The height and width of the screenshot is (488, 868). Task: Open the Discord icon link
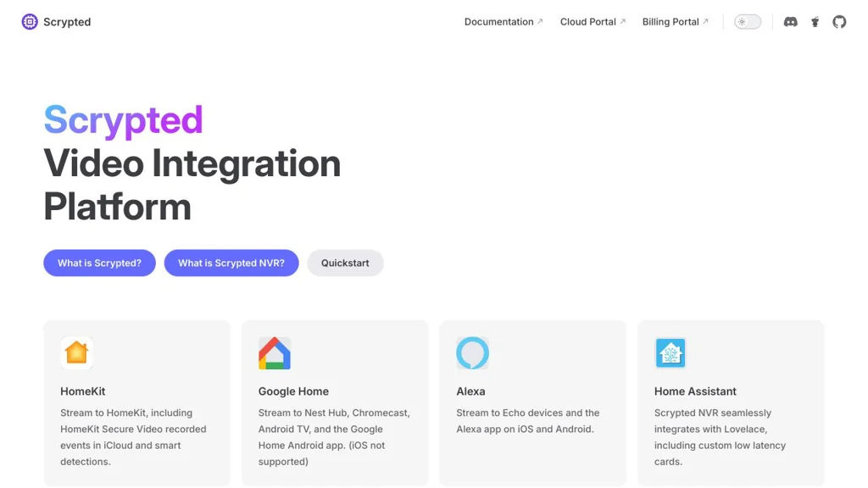coord(791,21)
